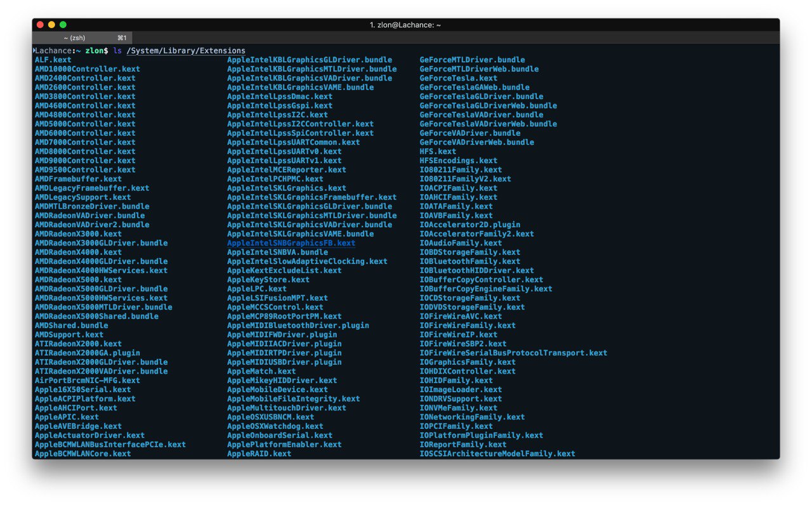This screenshot has width=812, height=505.
Task: Click AppleLSIFusionMPT.kext entry
Action: 278,298
